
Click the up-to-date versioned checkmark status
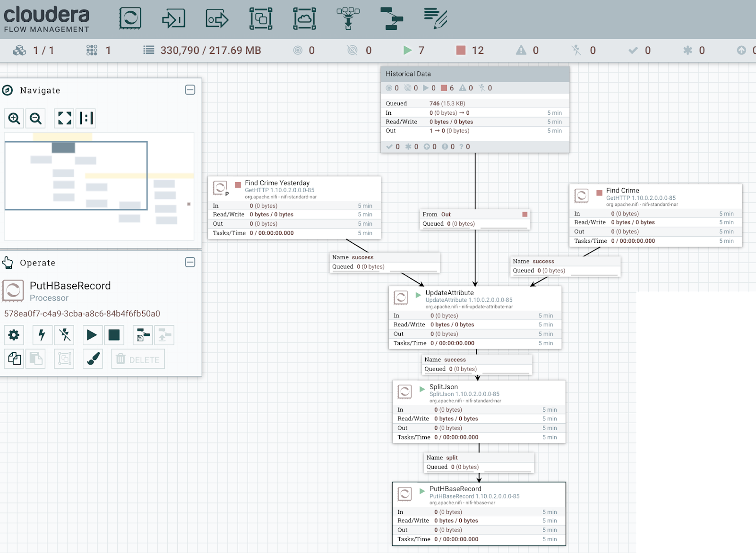tap(633, 50)
